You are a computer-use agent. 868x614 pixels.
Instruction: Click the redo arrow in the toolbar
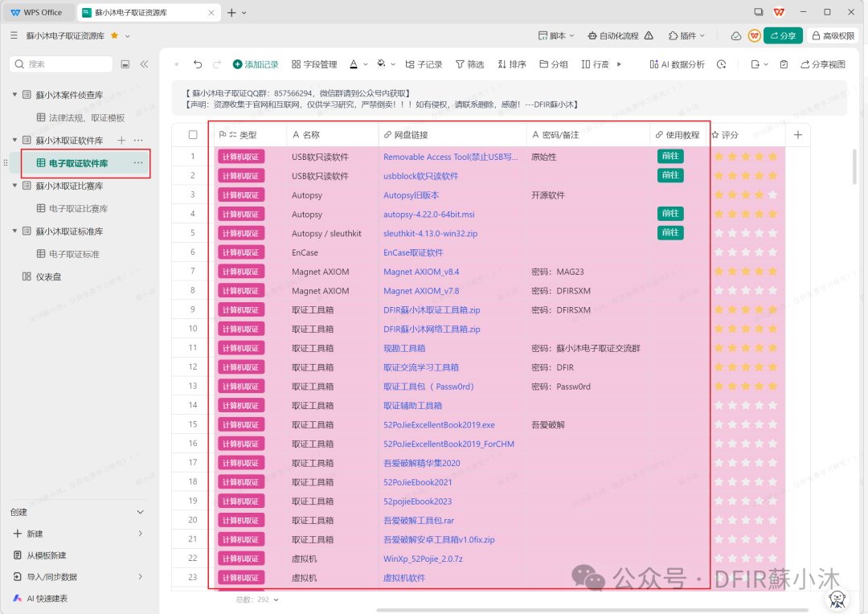coord(217,64)
